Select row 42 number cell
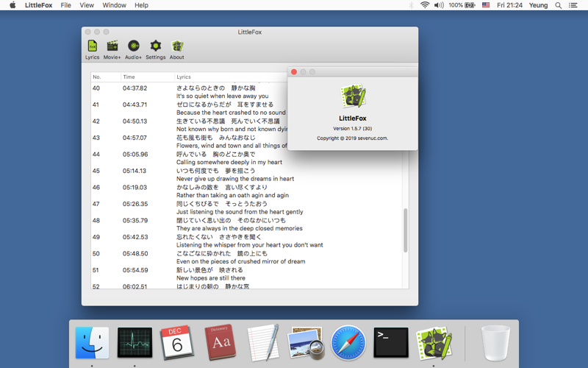This screenshot has height=368, width=588. tap(96, 121)
